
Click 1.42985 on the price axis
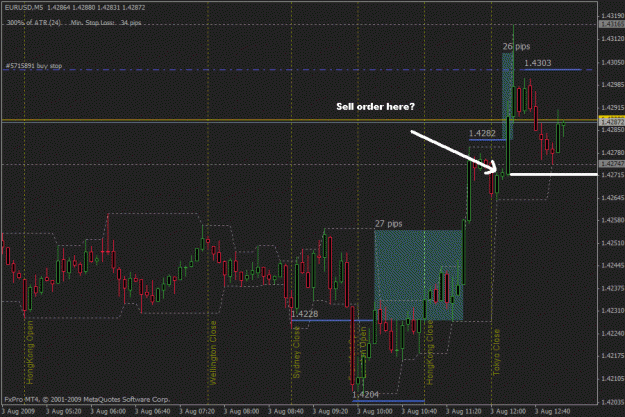[x=613, y=85]
